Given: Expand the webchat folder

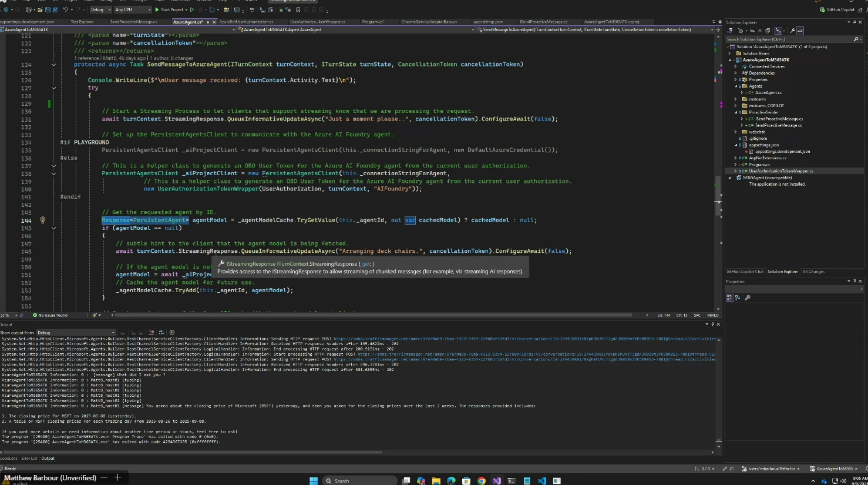Looking at the screenshot, I should [735, 132].
